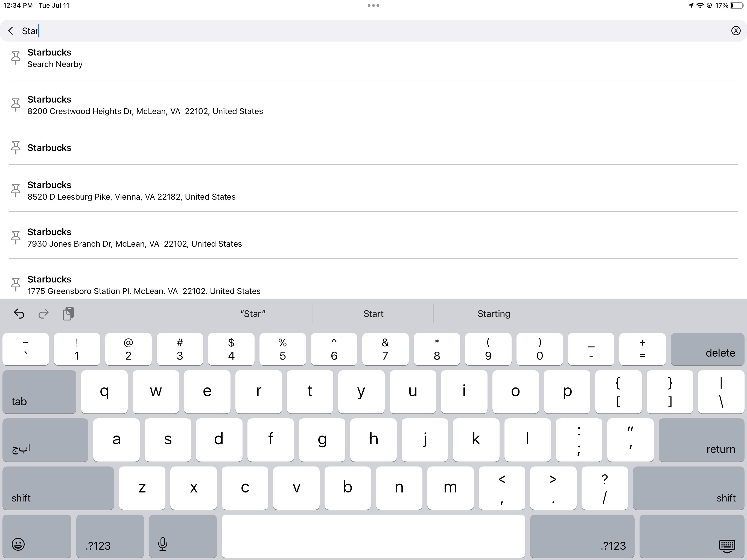Tap the back arrow in search bar
747x560 pixels.
tap(11, 31)
